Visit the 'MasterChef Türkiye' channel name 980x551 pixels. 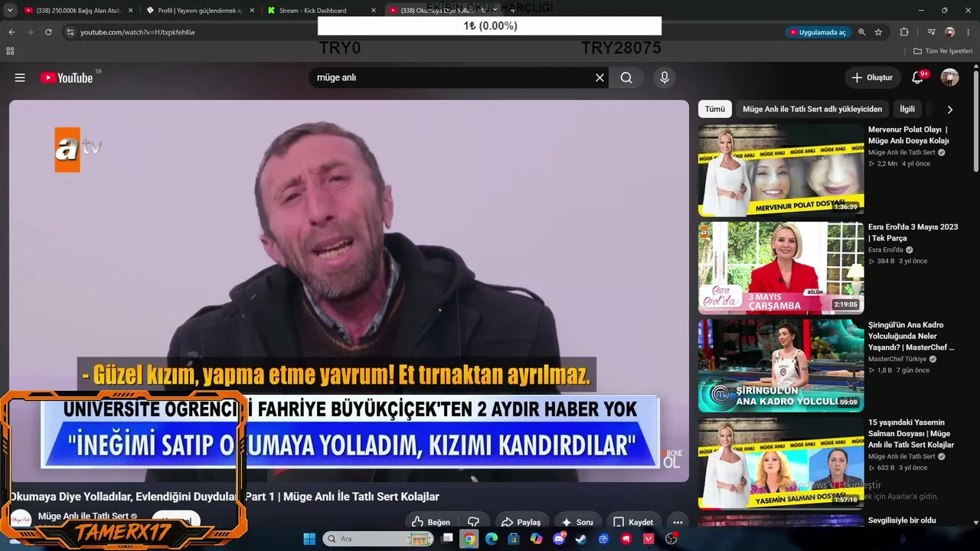(897, 359)
